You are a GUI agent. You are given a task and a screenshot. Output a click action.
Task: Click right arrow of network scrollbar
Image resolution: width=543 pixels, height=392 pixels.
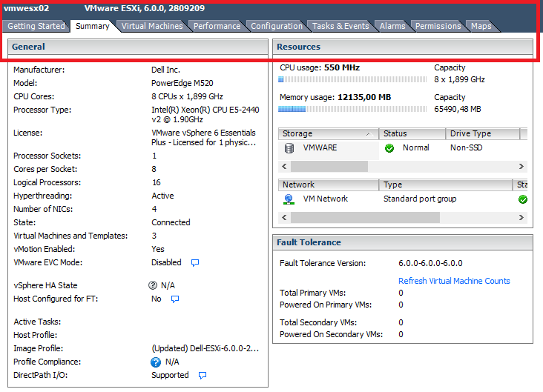coord(521,218)
